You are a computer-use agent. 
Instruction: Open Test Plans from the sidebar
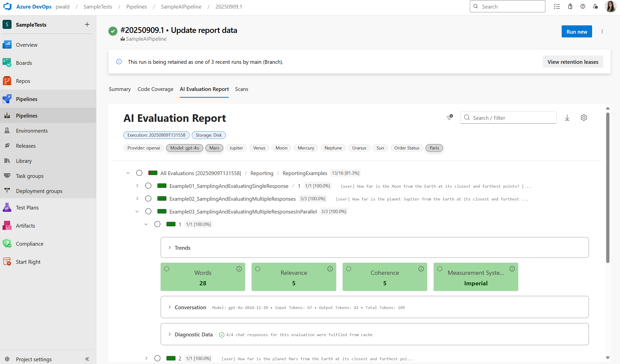(27, 207)
